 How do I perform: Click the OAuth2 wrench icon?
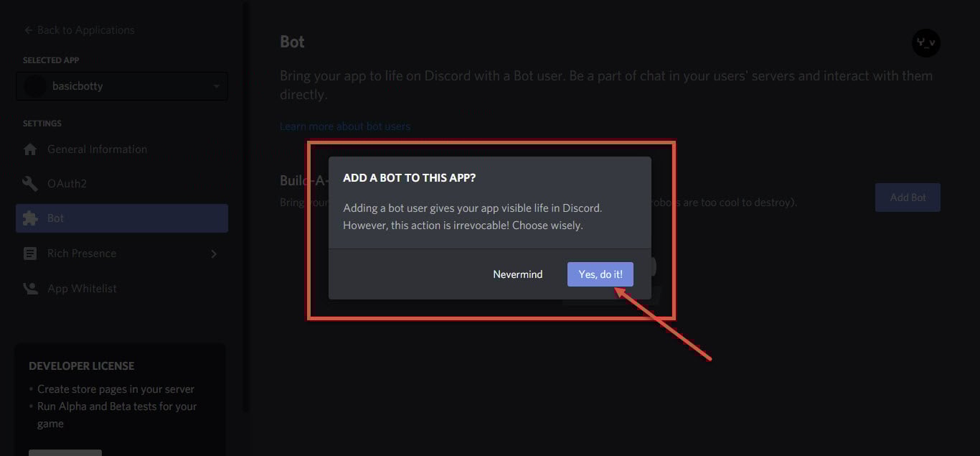point(30,184)
